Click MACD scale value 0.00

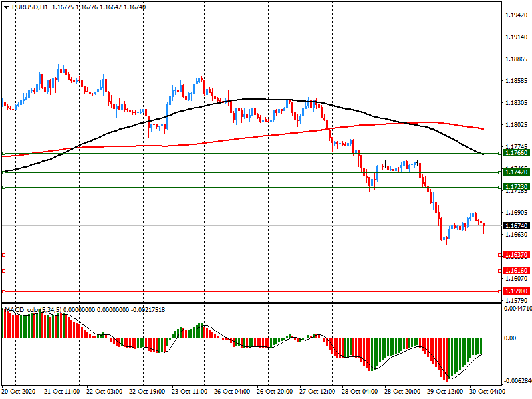point(510,338)
